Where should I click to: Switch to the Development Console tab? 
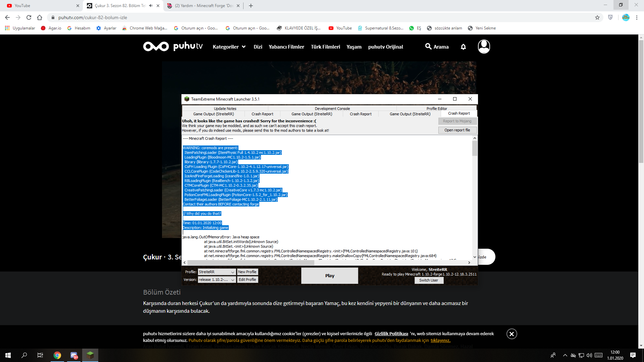click(332, 109)
